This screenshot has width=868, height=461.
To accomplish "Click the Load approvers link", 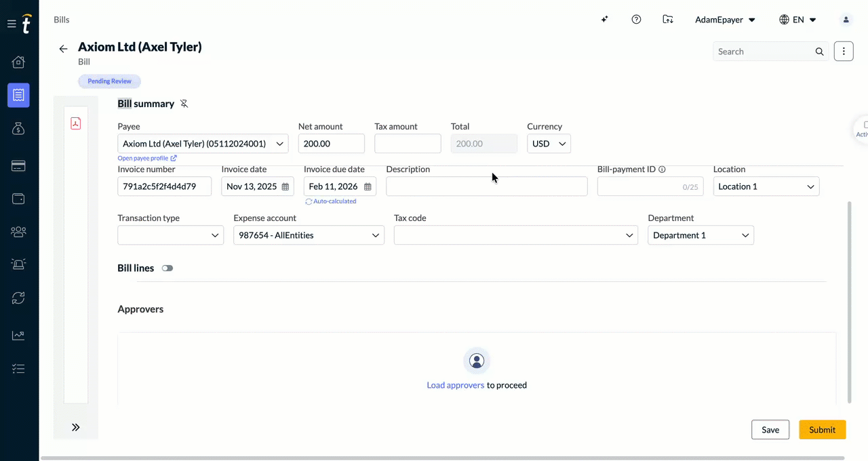I will pyautogui.click(x=455, y=385).
